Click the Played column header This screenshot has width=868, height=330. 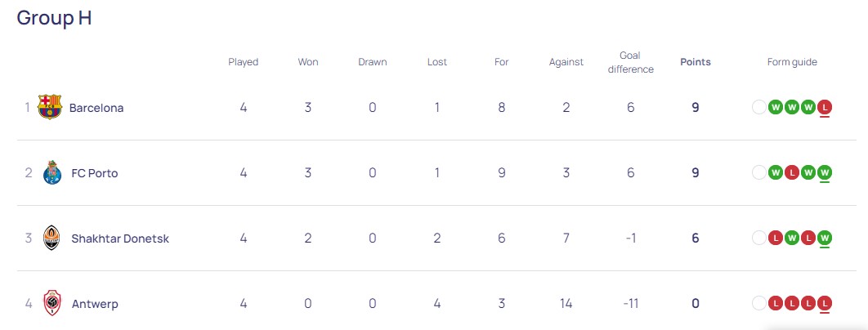(243, 62)
